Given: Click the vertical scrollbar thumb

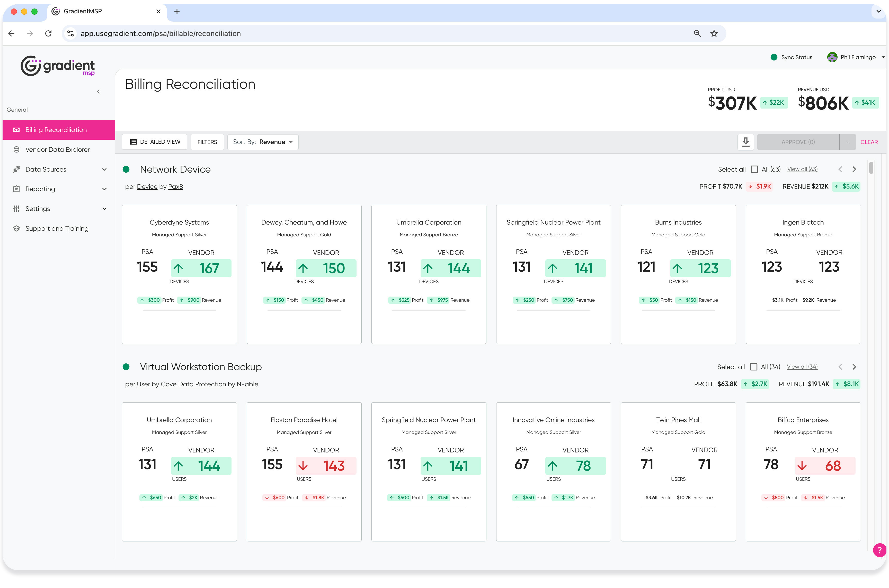Looking at the screenshot, I should coord(871,168).
